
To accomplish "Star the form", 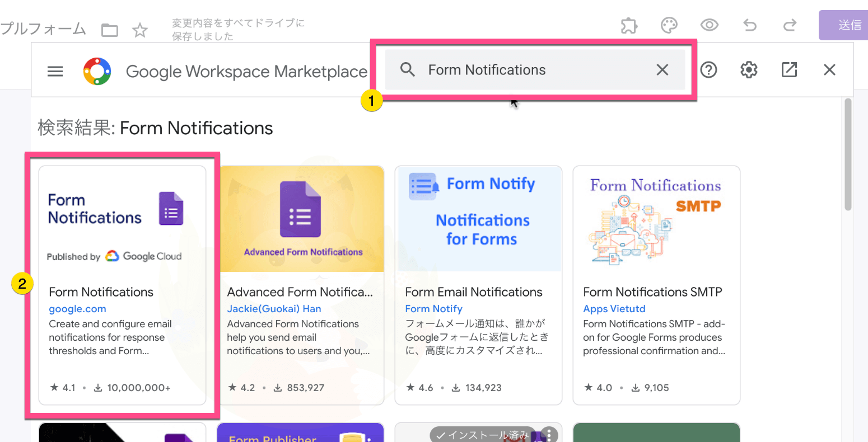I will click(140, 30).
